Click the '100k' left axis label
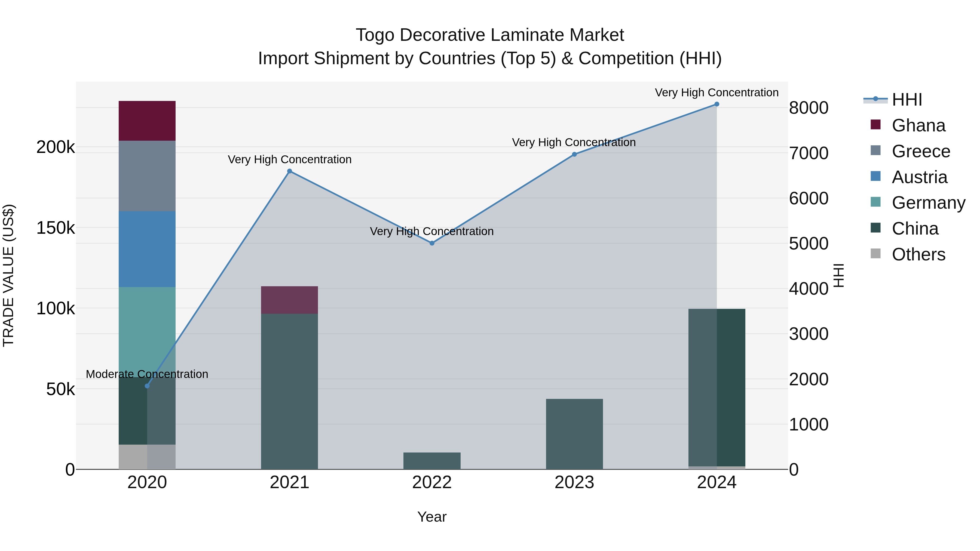980x551 pixels. [x=56, y=308]
